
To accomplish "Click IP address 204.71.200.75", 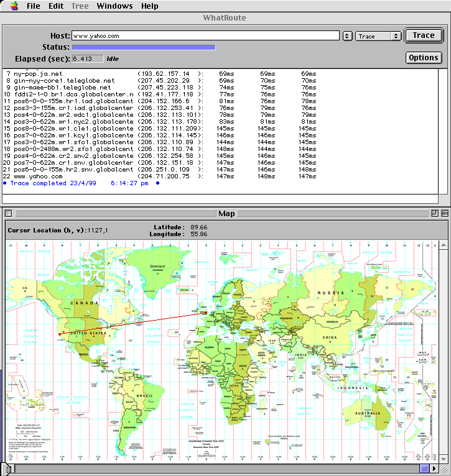I will pyautogui.click(x=165, y=176).
